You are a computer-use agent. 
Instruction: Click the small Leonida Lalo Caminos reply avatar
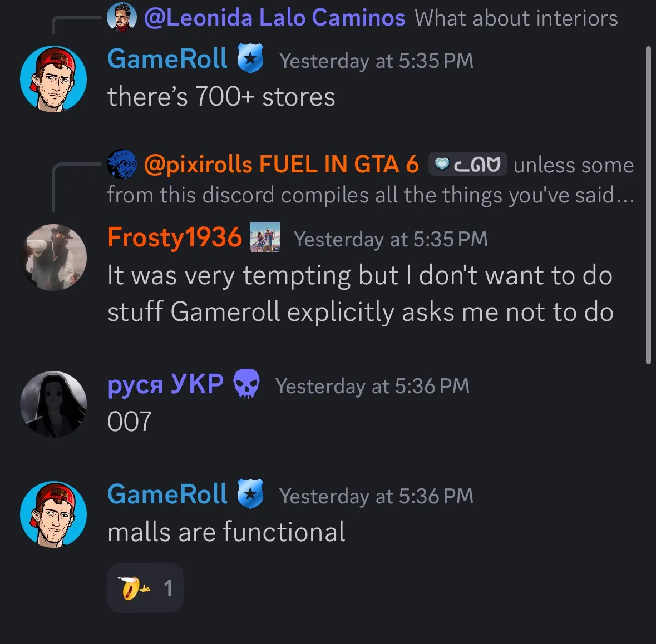tap(122, 18)
